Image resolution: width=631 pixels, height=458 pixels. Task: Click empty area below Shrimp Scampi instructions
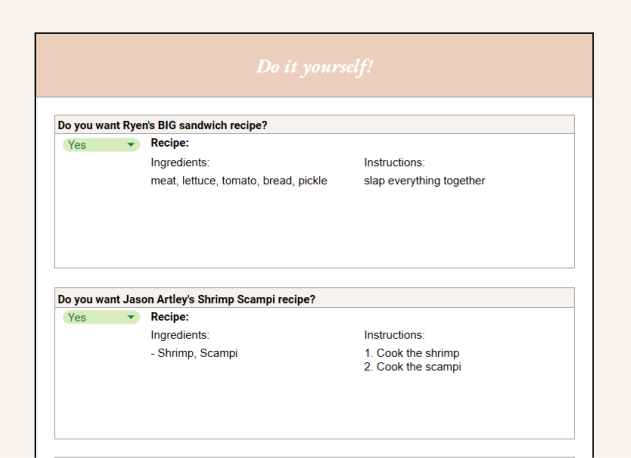(450, 405)
